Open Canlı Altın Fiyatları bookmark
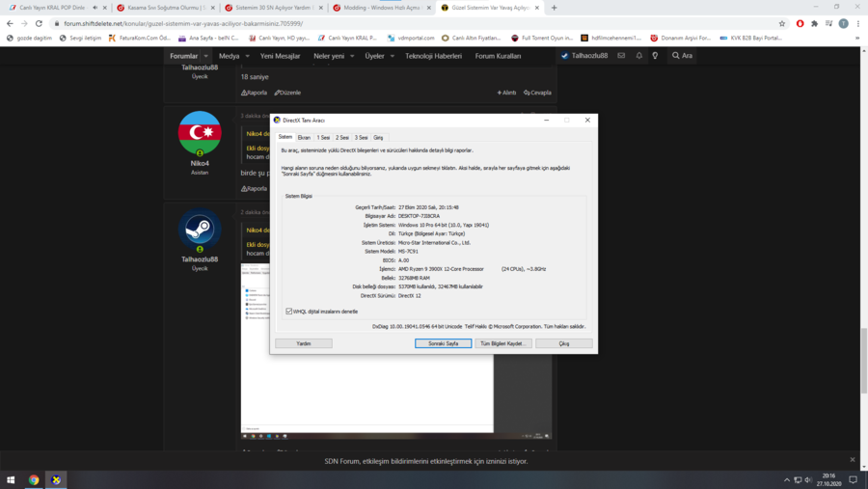 click(471, 39)
